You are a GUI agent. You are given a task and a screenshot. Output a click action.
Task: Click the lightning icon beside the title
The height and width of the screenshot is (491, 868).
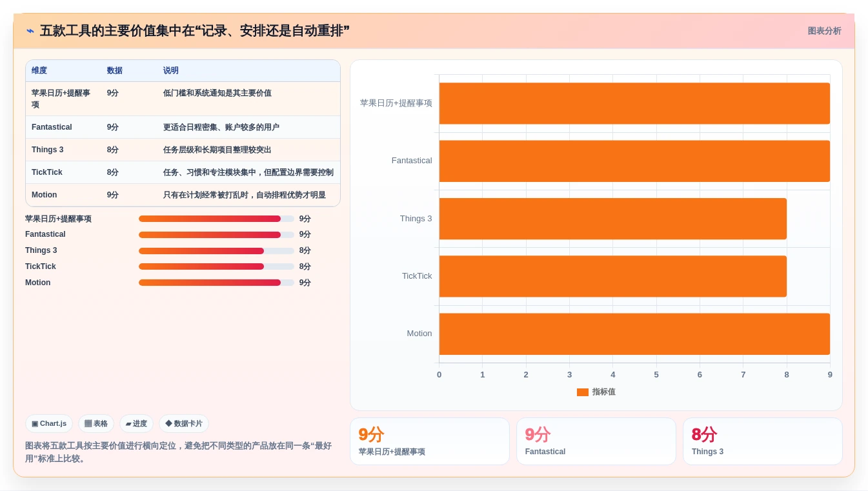(30, 31)
